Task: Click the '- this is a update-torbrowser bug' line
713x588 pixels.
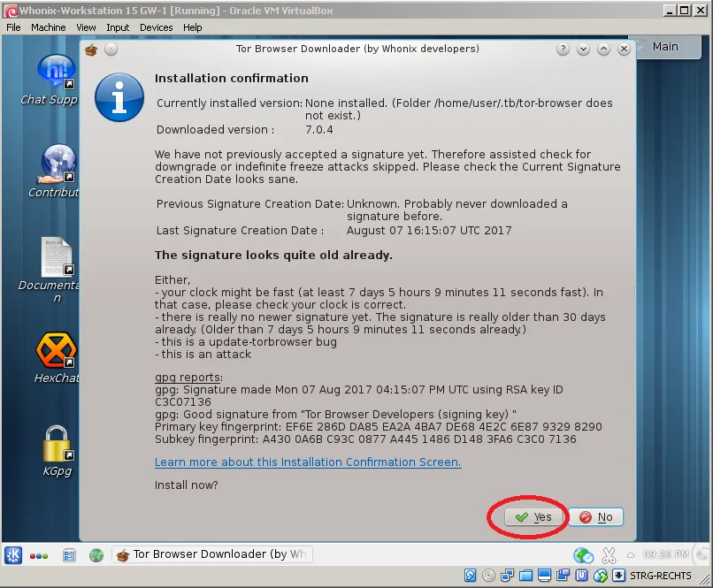Action: click(x=246, y=342)
